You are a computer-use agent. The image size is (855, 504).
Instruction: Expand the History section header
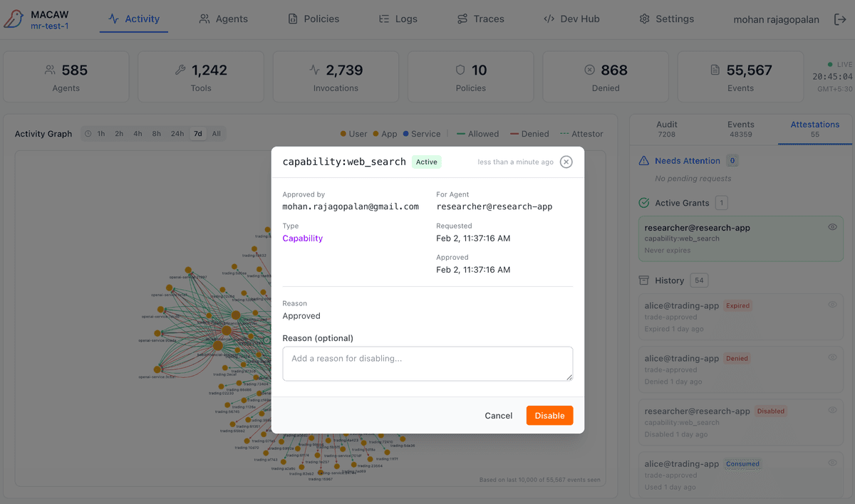pos(669,280)
